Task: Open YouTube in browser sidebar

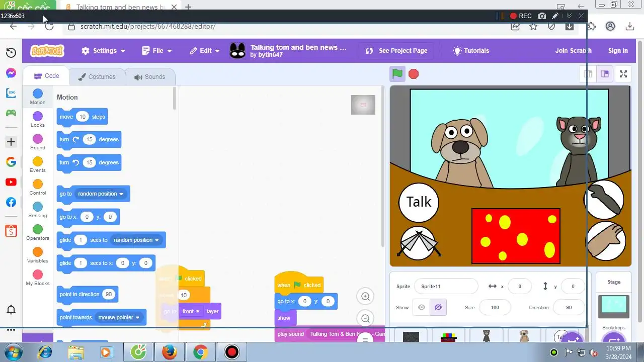Action: tap(11, 182)
